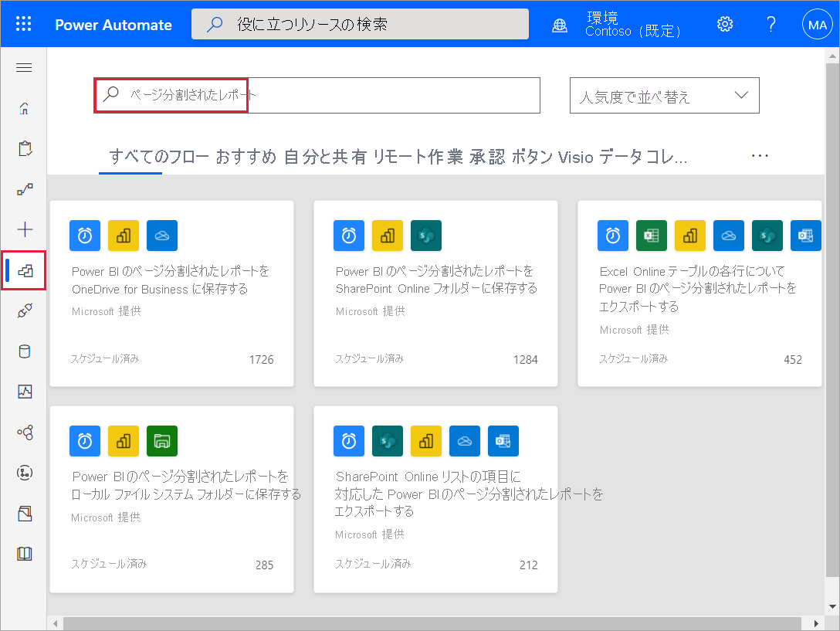Toggle the hamburger navigation menu
The image size is (840, 631).
click(x=24, y=67)
